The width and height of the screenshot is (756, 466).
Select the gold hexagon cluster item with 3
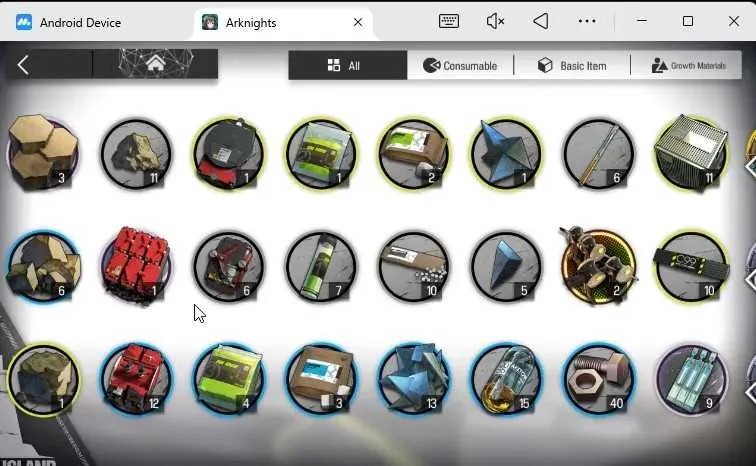(43, 152)
